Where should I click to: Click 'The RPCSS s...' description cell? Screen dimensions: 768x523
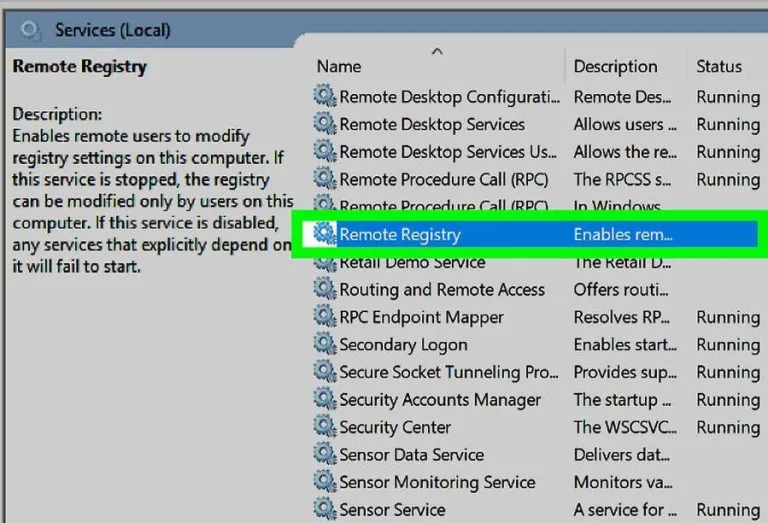click(x=622, y=179)
